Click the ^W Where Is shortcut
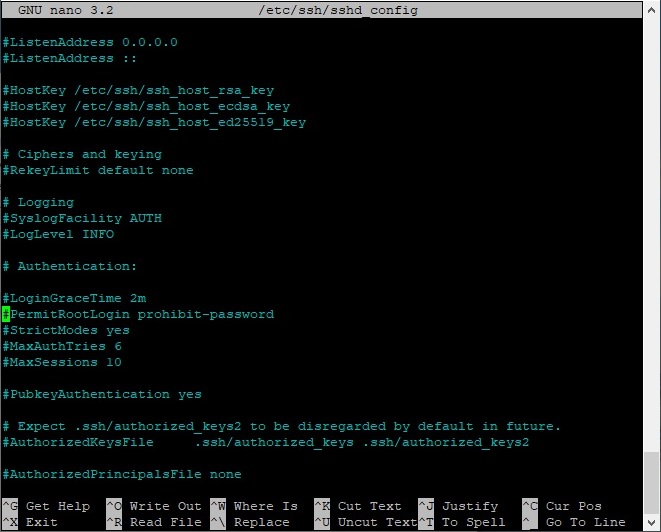Screen dimensions: 661x532 click(254, 506)
